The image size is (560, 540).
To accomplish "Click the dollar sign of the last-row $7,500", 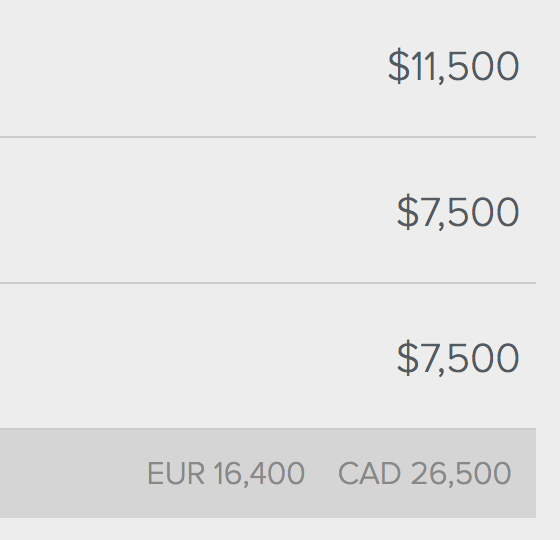I will tap(408, 358).
